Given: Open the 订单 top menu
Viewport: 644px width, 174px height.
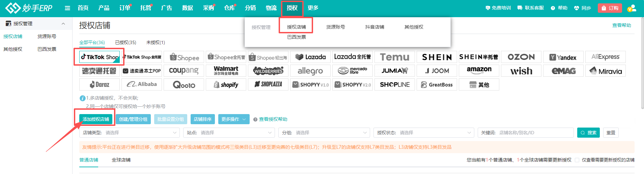Looking at the screenshot, I should tap(125, 8).
